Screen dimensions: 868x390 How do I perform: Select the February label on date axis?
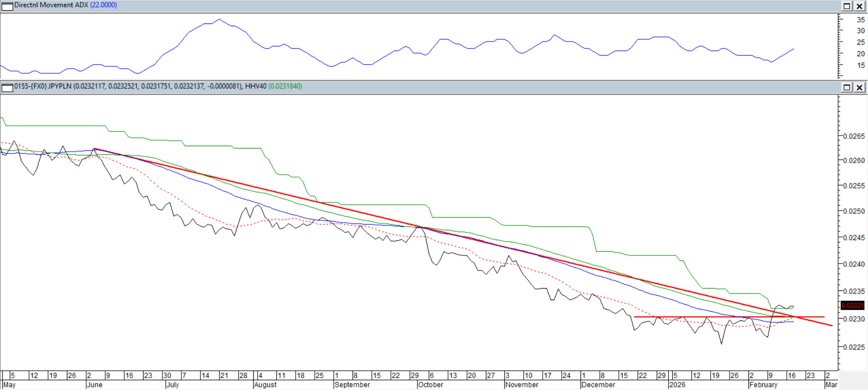coord(763,385)
